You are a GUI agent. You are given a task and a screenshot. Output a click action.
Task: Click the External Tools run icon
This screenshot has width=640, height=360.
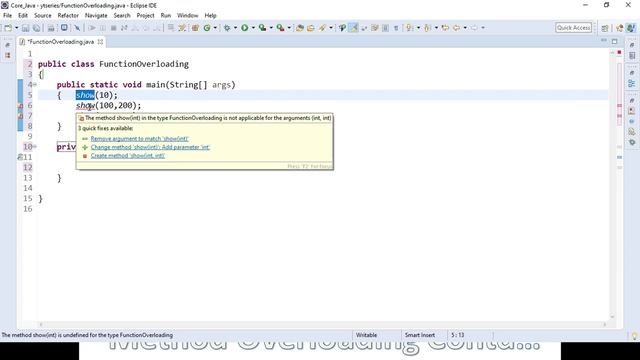[x=280, y=28]
